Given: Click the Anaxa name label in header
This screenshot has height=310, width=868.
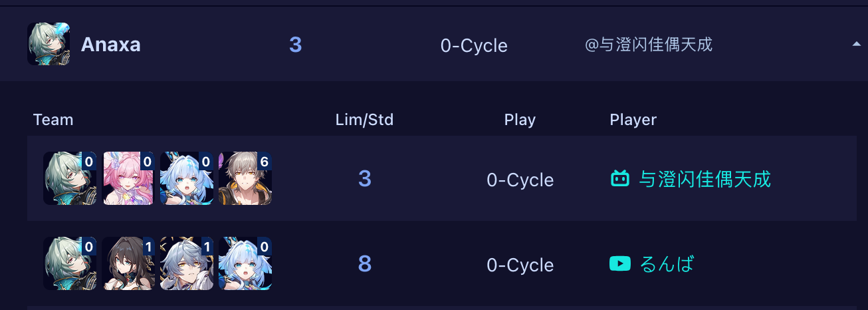Looking at the screenshot, I should click(110, 45).
